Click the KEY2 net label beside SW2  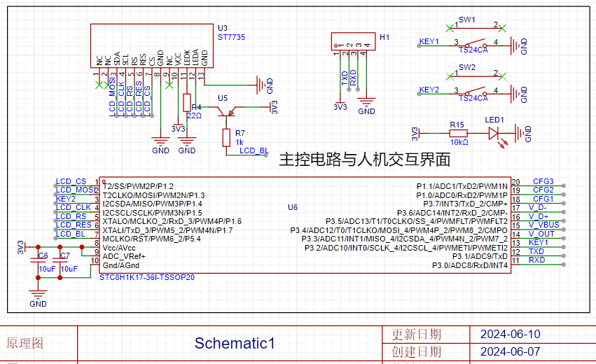[x=429, y=90]
